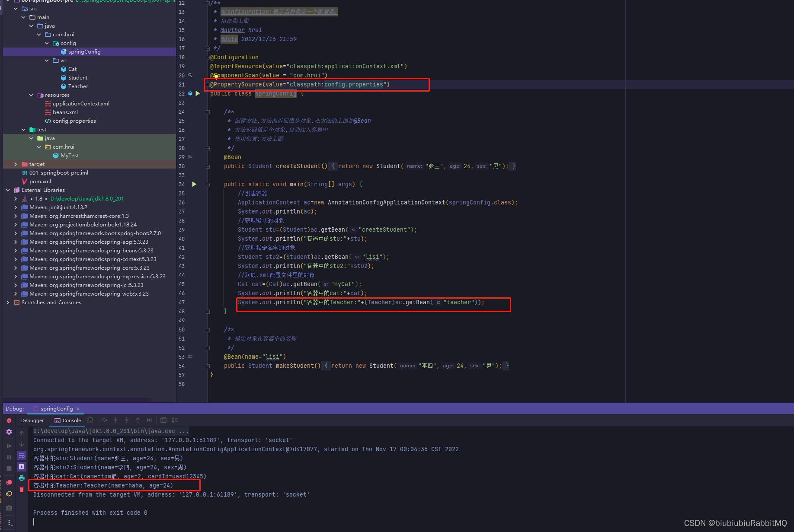Screen dimensions: 794x532
Task: Open config.properties file
Action: pos(74,121)
